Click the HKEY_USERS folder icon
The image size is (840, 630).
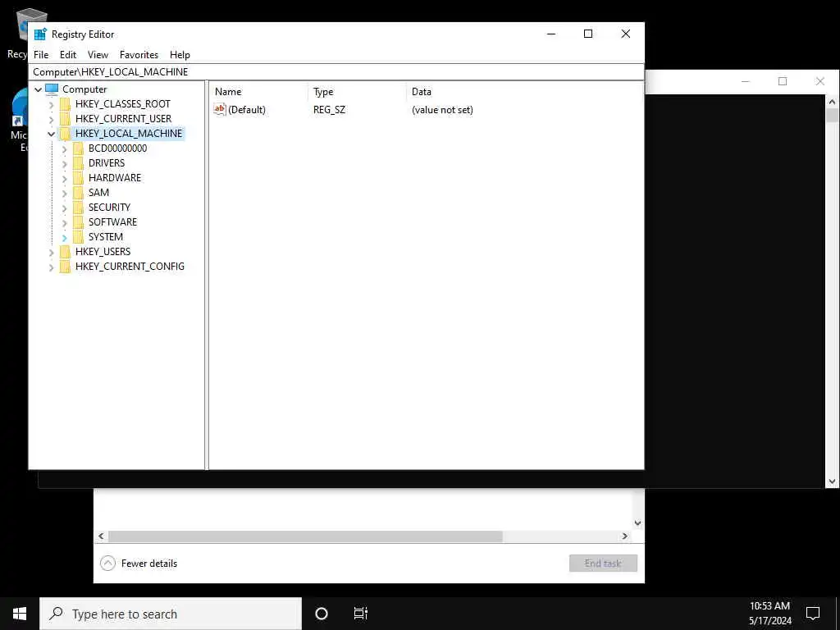click(x=65, y=252)
